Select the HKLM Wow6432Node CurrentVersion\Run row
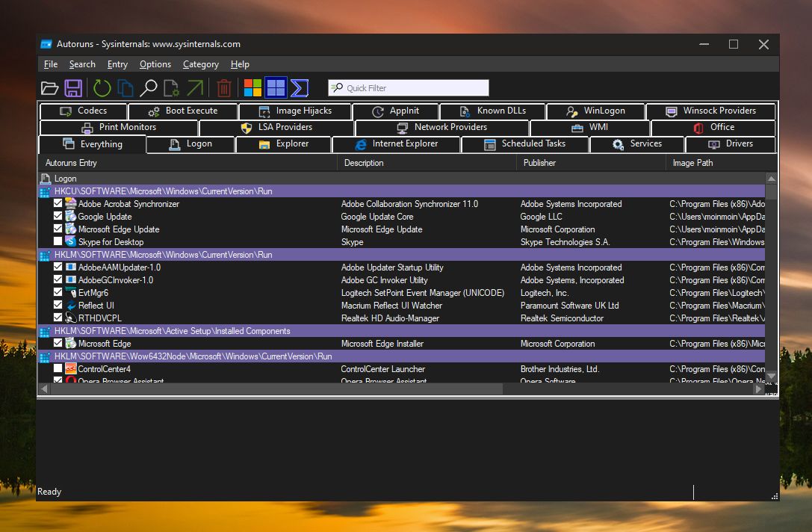The image size is (812, 532). 401,356
